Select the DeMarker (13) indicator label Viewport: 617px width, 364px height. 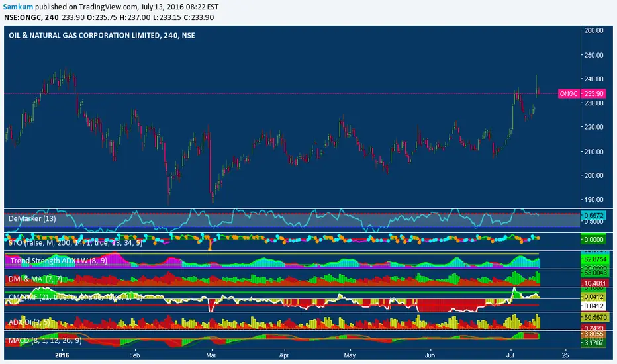pos(32,218)
